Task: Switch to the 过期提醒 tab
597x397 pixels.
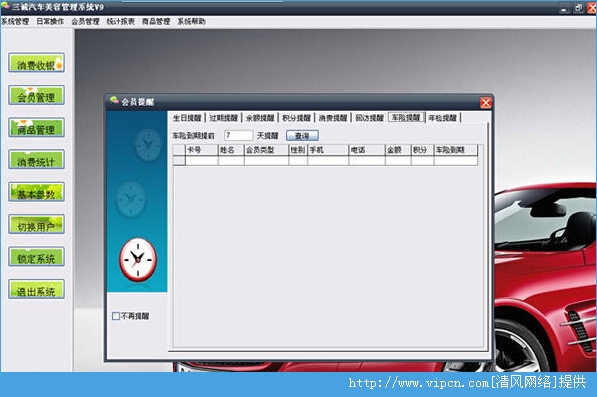Action: (223, 118)
